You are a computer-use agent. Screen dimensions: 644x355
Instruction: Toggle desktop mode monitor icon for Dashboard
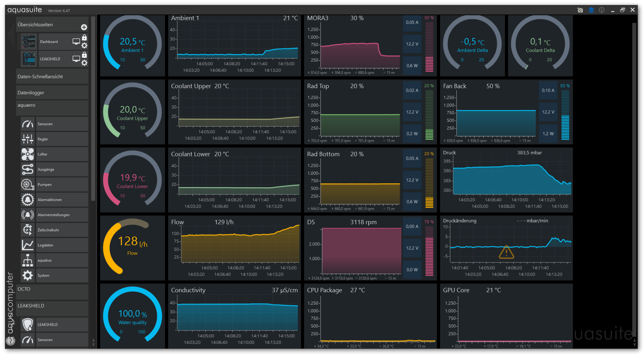click(x=76, y=41)
